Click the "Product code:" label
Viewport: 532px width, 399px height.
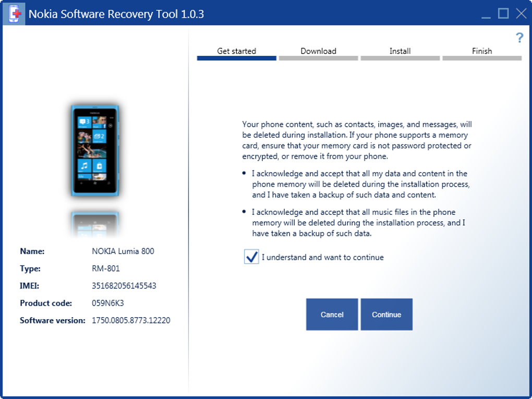tap(46, 303)
